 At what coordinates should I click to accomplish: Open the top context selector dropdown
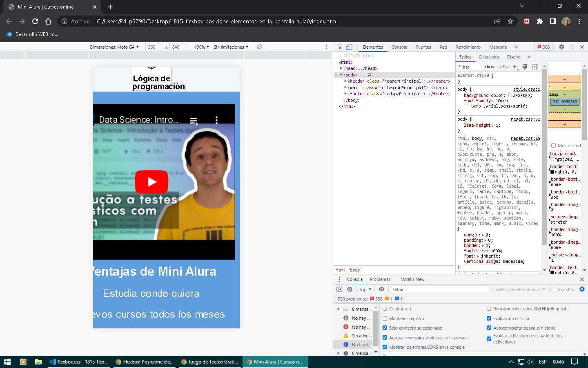point(365,289)
